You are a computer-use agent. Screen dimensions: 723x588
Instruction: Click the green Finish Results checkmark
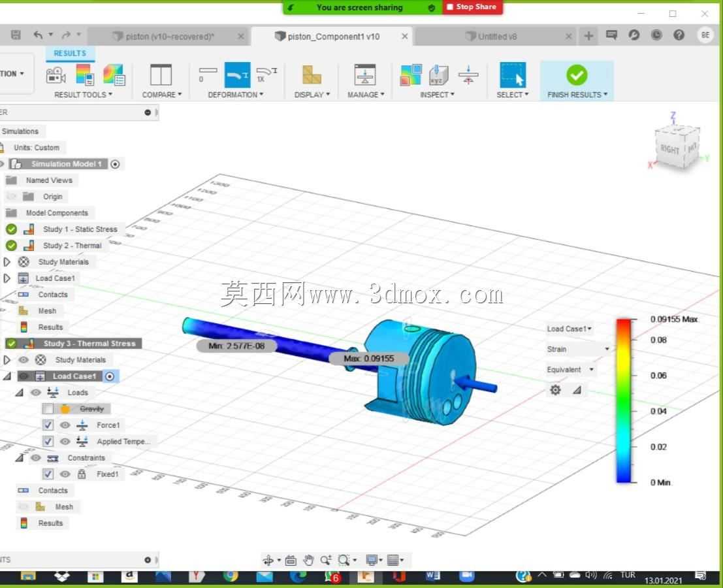click(x=576, y=74)
